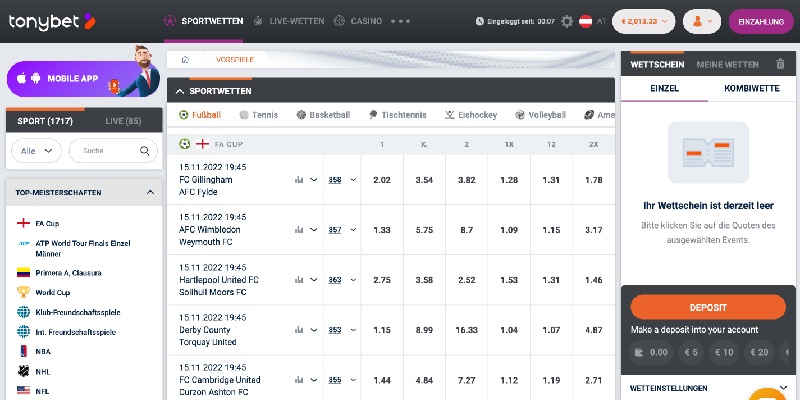Image resolution: width=800 pixels, height=400 pixels.
Task: Open the balance € 2,013.33 dropdown
Action: point(644,21)
